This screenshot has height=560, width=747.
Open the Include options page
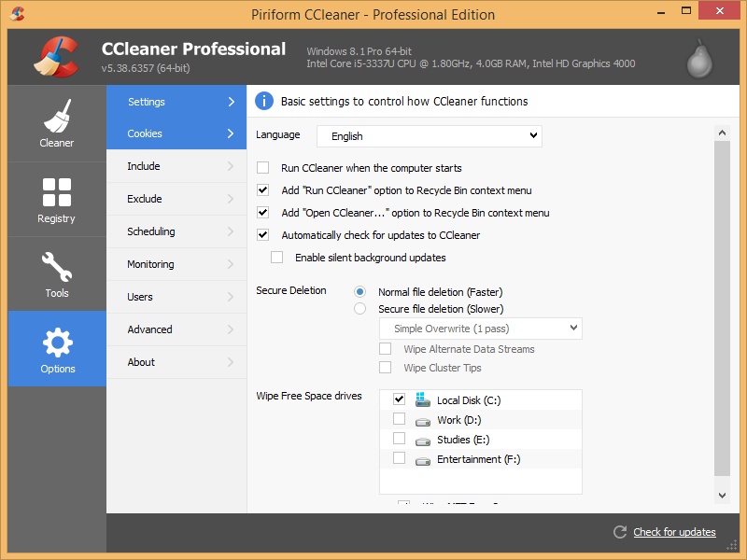point(176,166)
